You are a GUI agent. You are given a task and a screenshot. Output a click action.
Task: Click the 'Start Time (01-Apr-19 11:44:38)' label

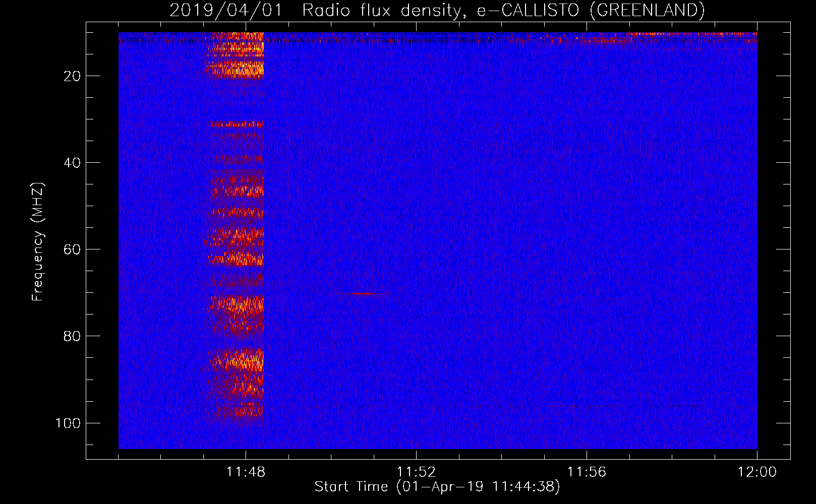(437, 487)
